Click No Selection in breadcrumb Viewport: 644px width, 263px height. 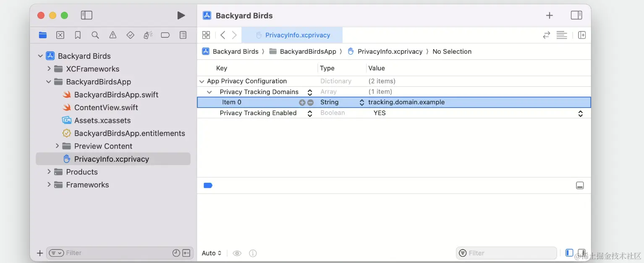click(x=452, y=51)
